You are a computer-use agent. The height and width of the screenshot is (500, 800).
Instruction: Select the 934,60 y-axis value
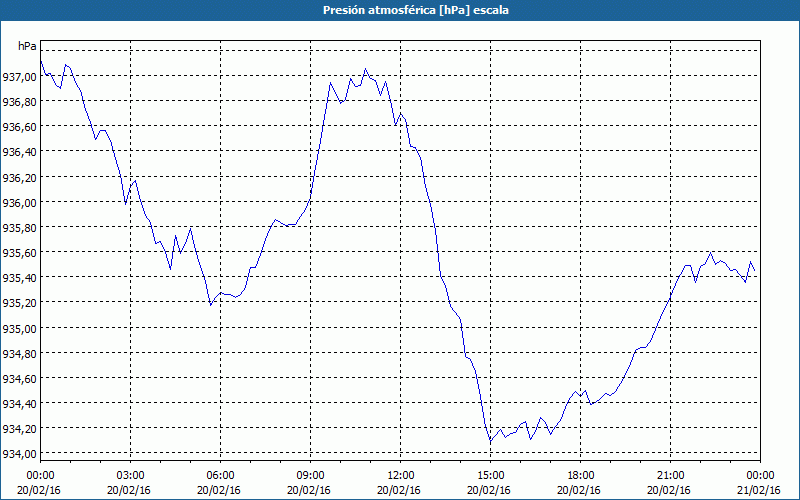[x=19, y=378]
